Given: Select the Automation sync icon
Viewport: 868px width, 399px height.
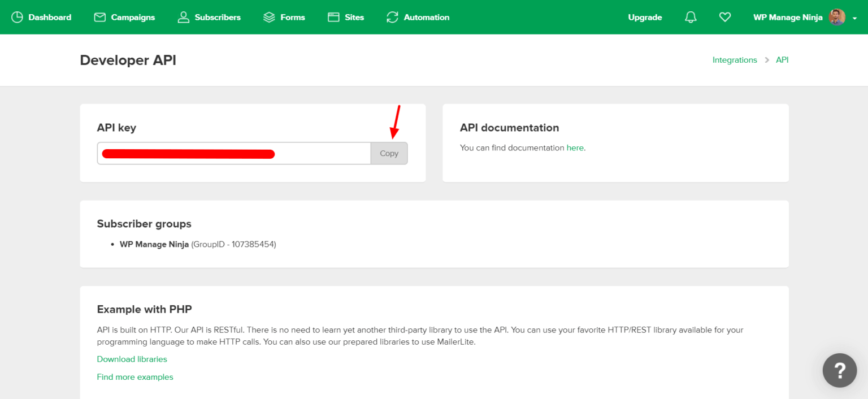Looking at the screenshot, I should [392, 17].
